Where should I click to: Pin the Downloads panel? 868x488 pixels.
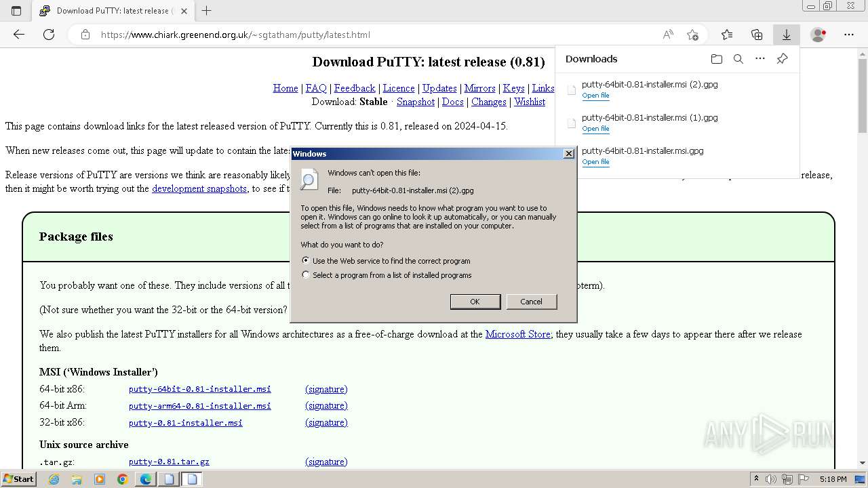[x=782, y=59]
